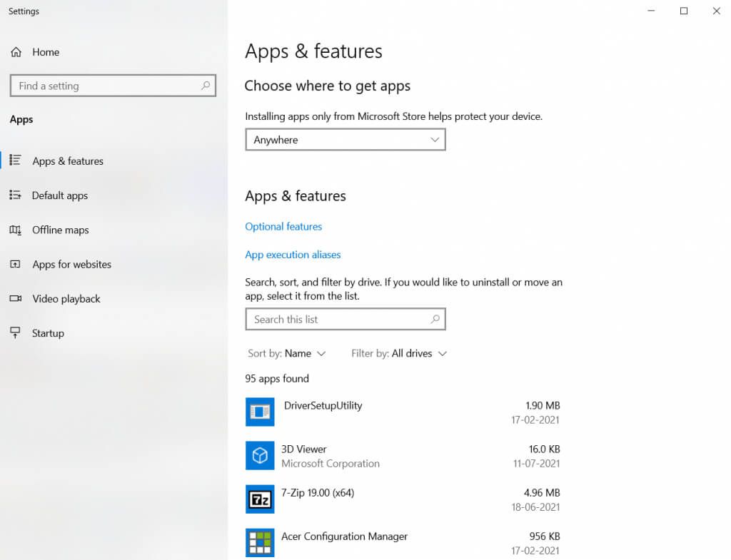Maximize the Settings window
Screen dimensions: 731x560
(684, 11)
